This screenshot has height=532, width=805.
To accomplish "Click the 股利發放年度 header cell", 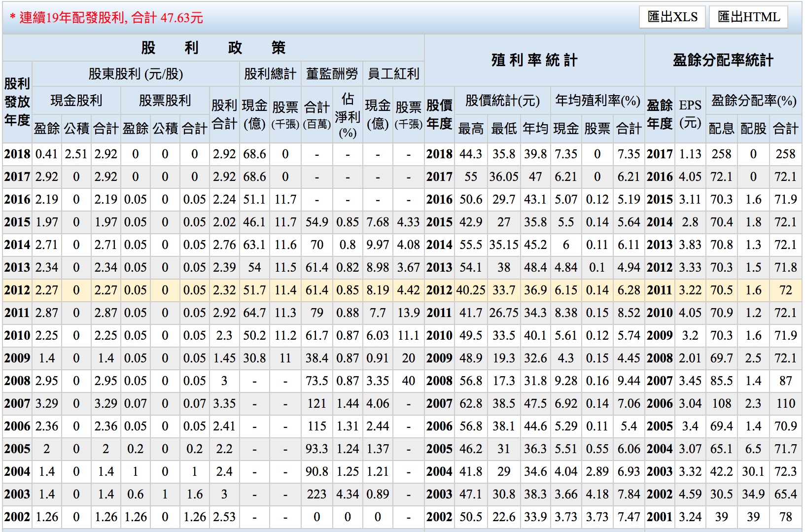I will [x=17, y=102].
